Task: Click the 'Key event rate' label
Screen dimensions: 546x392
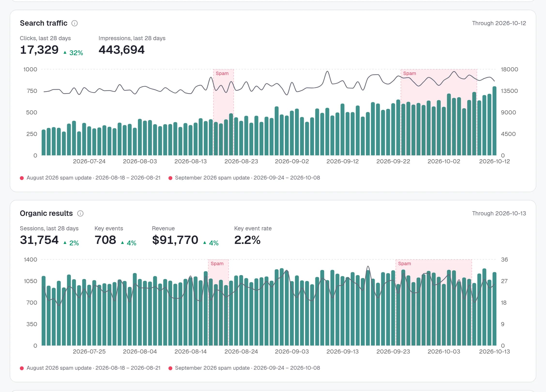Action: [253, 228]
